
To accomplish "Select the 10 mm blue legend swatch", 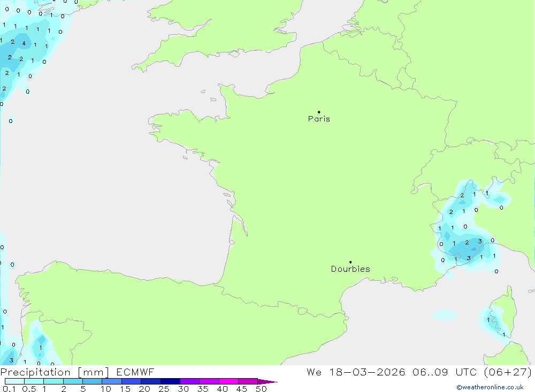I will coord(112,381).
